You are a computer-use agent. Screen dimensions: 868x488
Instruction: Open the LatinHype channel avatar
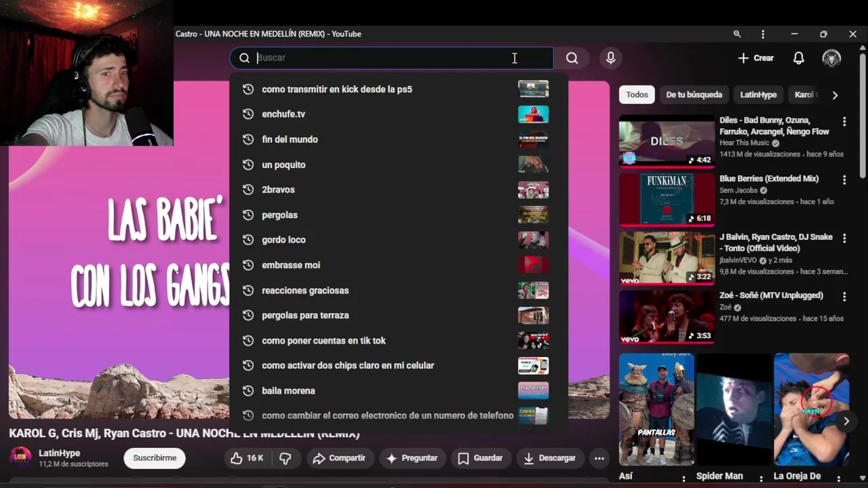[20, 457]
